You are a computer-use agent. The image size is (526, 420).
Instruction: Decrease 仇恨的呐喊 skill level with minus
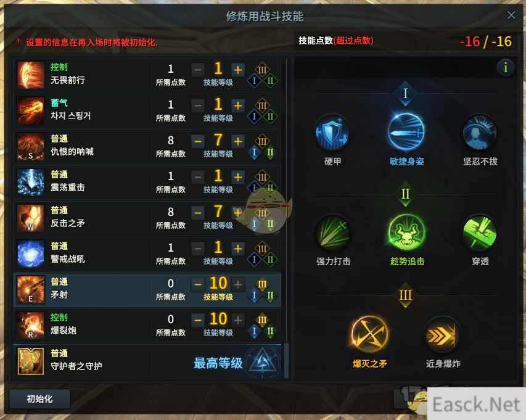click(x=198, y=141)
